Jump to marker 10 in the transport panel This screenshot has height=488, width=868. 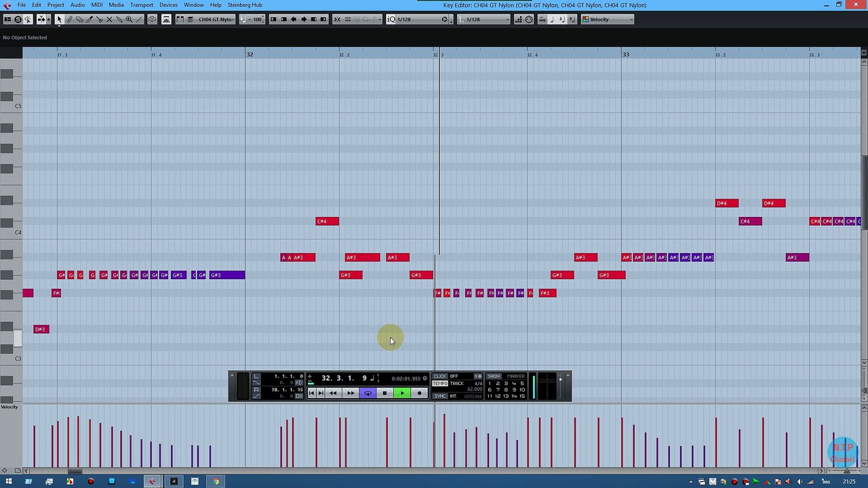coord(522,390)
